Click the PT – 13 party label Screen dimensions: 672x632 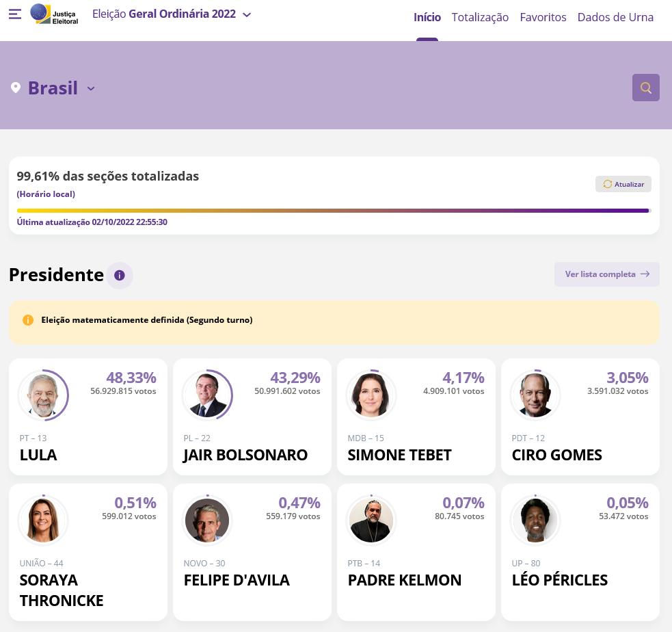click(x=33, y=438)
